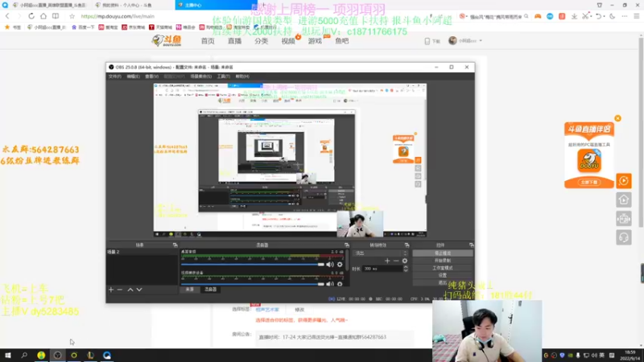The height and width of the screenshot is (362, 644).
Task: Open the taskbar search magnifier icon
Action: pyautogui.click(x=24, y=355)
